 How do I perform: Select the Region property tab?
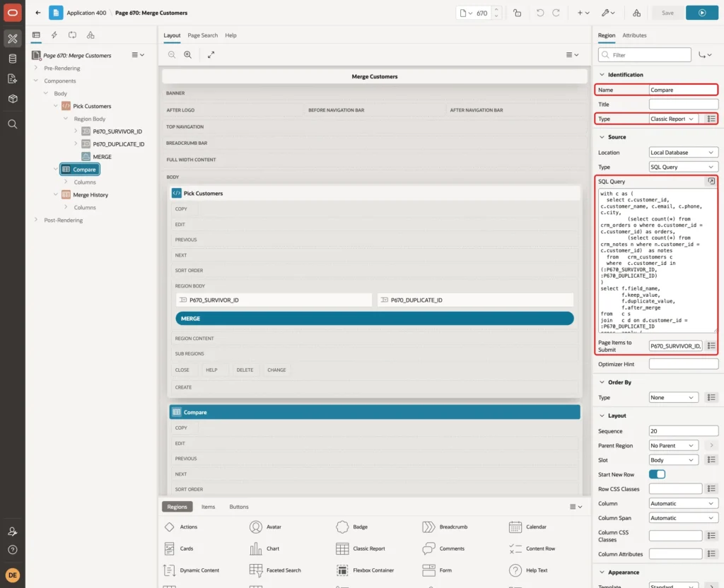pos(606,35)
